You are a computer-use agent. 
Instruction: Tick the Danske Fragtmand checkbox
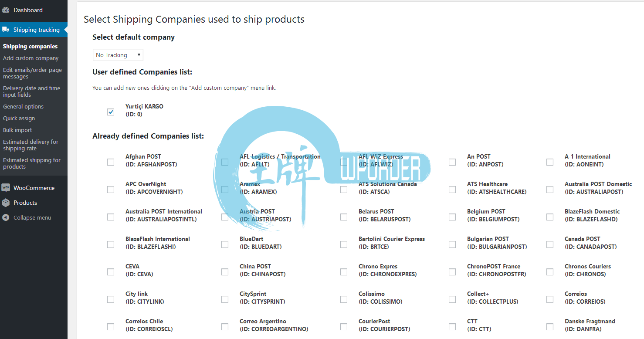550,327
